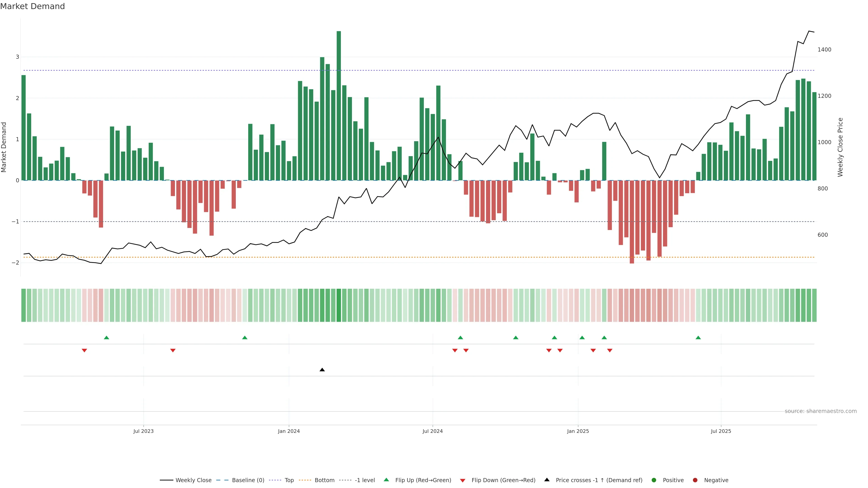868x488 pixels.
Task: Toggle the Baseline (0) legend entry
Action: tap(248, 480)
